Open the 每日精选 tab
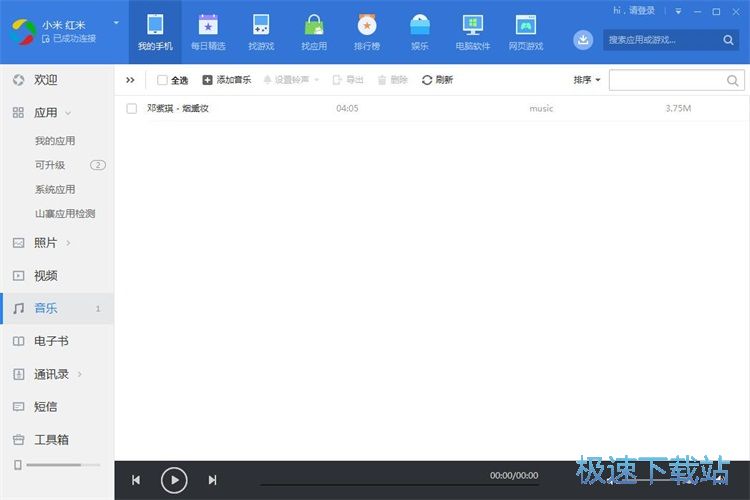 (x=208, y=32)
